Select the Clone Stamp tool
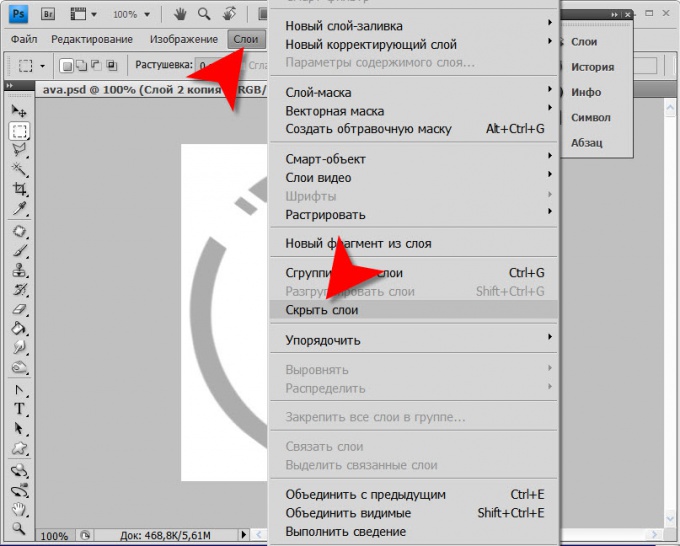Viewport: 680px width, 546px height. pyautogui.click(x=19, y=271)
